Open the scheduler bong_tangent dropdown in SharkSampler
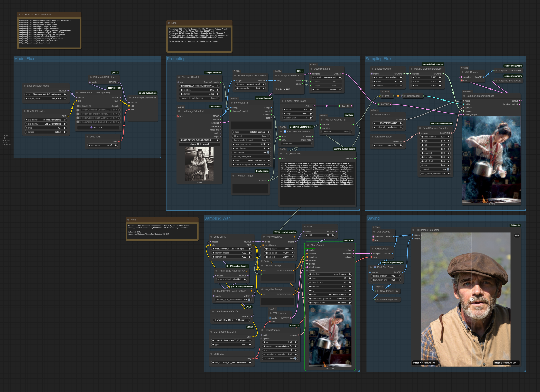Screen dimensions: 540x392 (x=330, y=274)
